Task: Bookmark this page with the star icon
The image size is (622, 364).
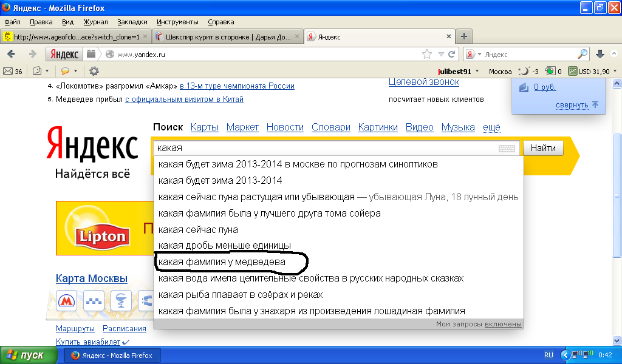Action: pyautogui.click(x=427, y=54)
